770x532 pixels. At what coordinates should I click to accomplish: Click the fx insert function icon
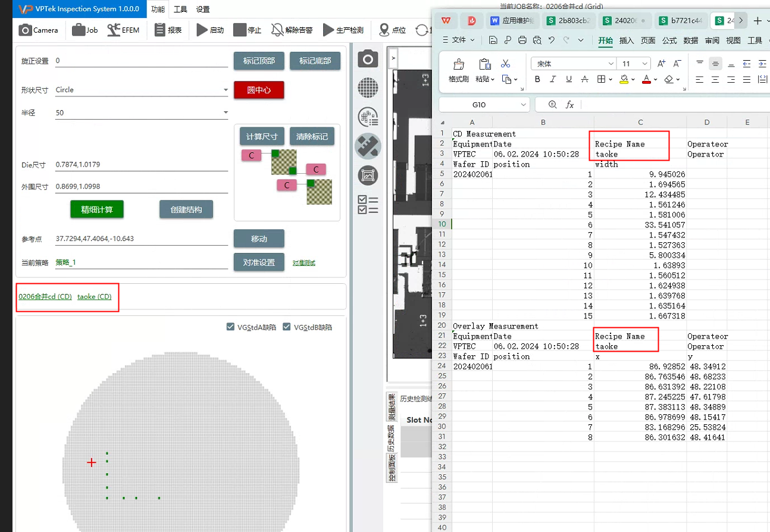tap(569, 105)
